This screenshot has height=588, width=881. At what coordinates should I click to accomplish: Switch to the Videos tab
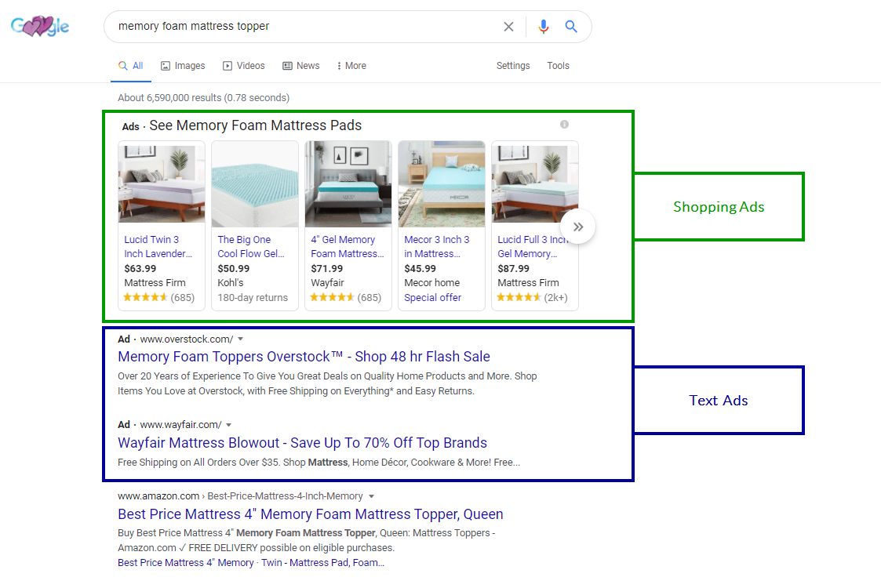coord(244,66)
